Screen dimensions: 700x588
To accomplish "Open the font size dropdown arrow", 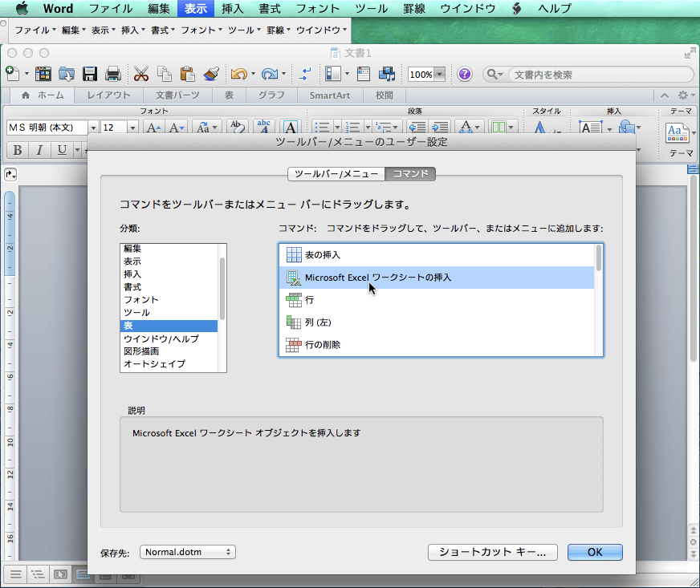I will pyautogui.click(x=132, y=128).
